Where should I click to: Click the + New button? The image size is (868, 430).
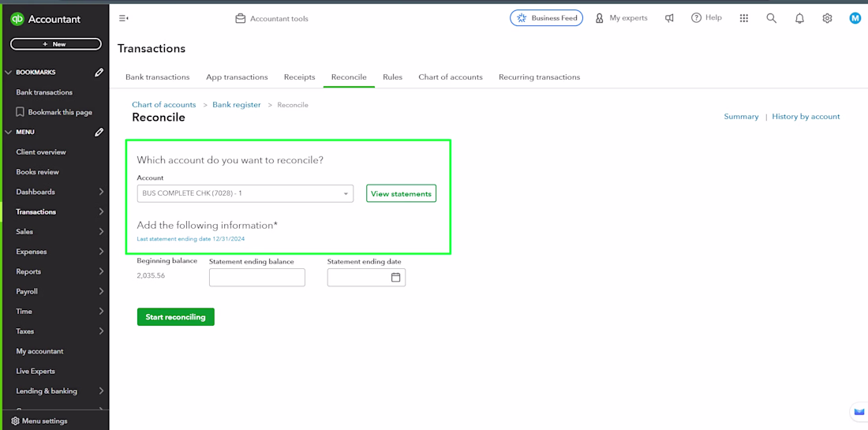point(56,44)
